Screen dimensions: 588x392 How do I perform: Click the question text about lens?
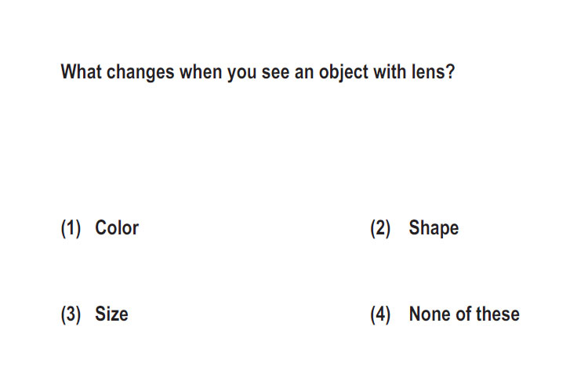pyautogui.click(x=258, y=72)
